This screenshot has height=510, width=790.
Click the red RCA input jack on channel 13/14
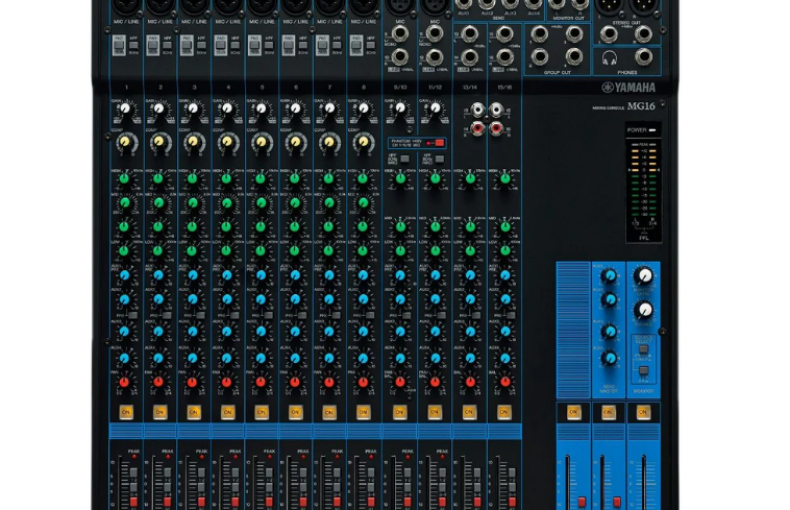click(478, 129)
